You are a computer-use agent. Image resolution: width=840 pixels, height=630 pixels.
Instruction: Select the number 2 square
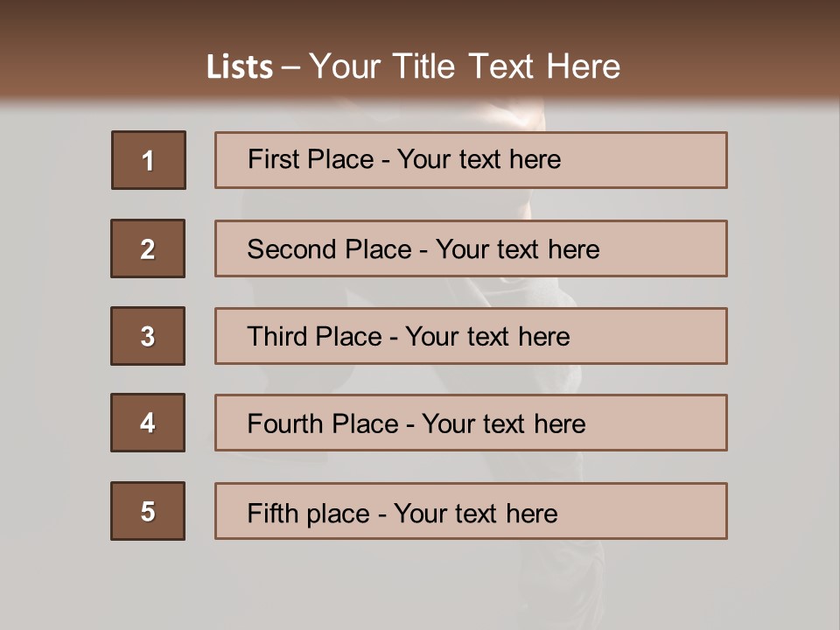click(148, 248)
